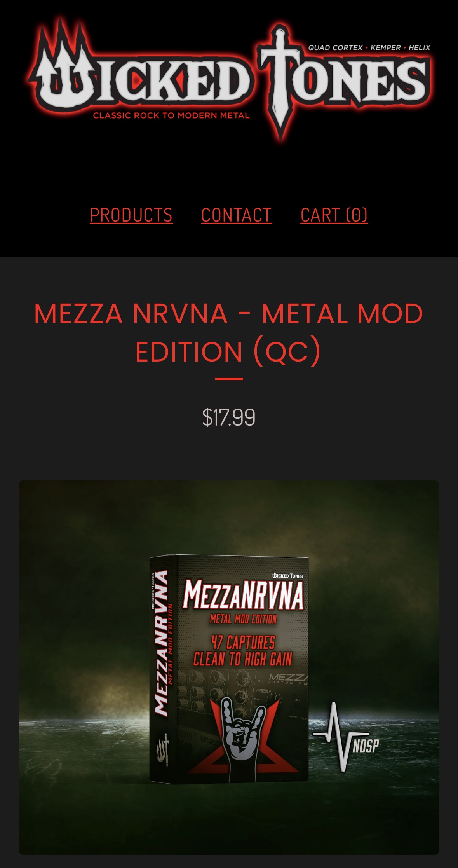This screenshot has width=458, height=868.
Task: View the Cart (0) page
Action: click(x=334, y=215)
